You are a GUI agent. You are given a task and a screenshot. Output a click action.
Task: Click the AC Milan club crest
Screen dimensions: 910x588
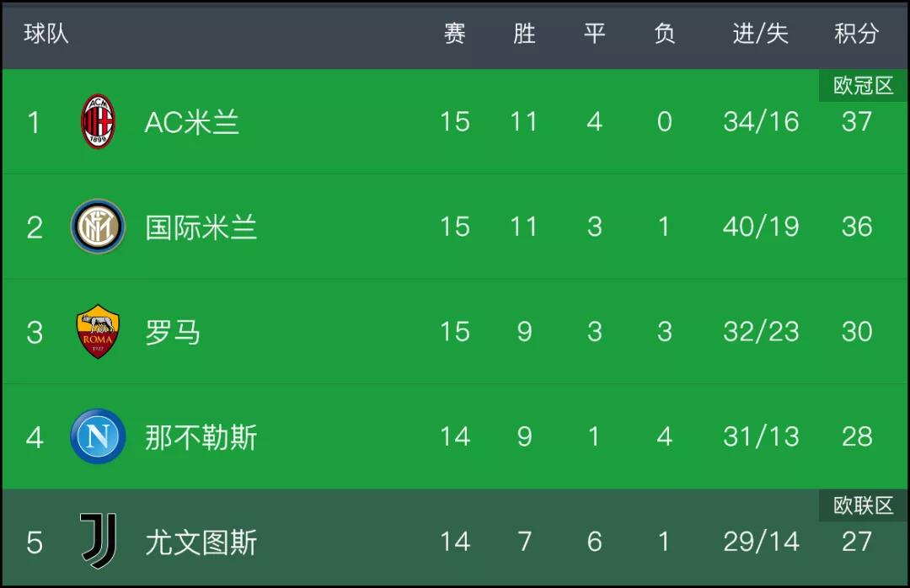point(98,121)
